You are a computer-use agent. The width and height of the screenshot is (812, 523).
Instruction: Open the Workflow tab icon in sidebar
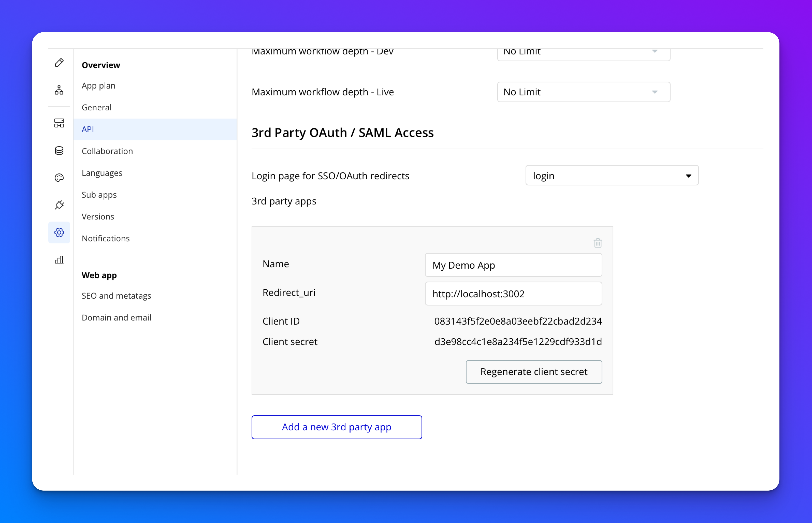coord(59,90)
